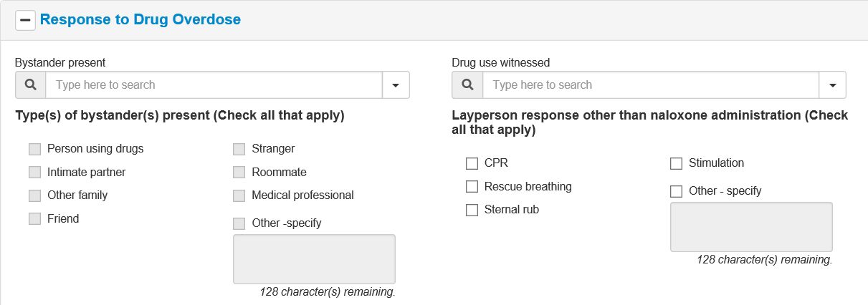The height and width of the screenshot is (305, 868).
Task: Tick the Sternal rub checkbox
Action: tap(472, 210)
